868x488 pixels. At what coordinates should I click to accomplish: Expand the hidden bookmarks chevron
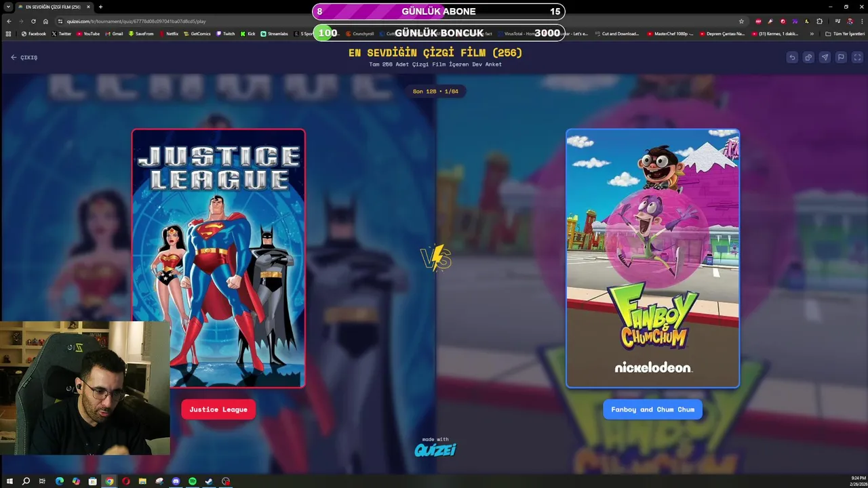point(812,33)
